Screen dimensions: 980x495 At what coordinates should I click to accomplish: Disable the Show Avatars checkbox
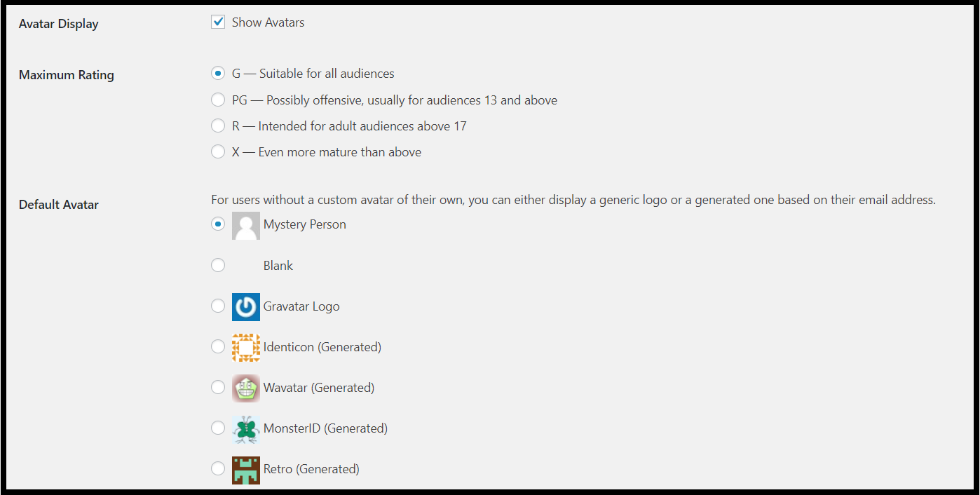point(218,22)
